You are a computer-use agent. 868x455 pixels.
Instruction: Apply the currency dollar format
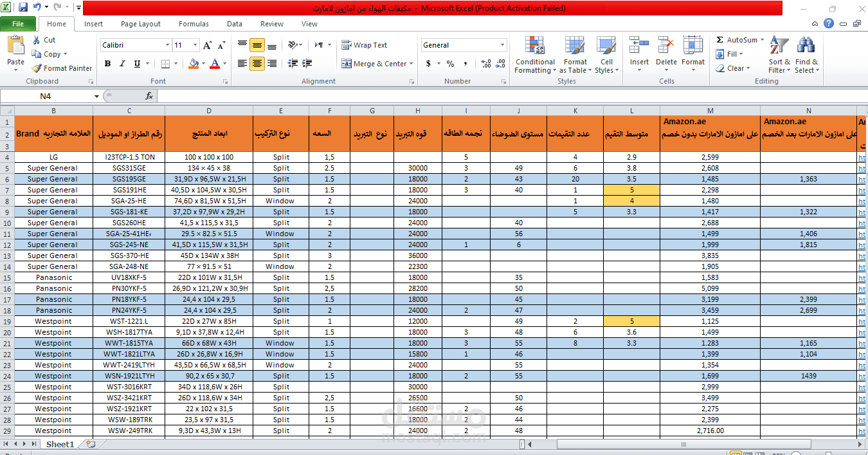pyautogui.click(x=428, y=64)
